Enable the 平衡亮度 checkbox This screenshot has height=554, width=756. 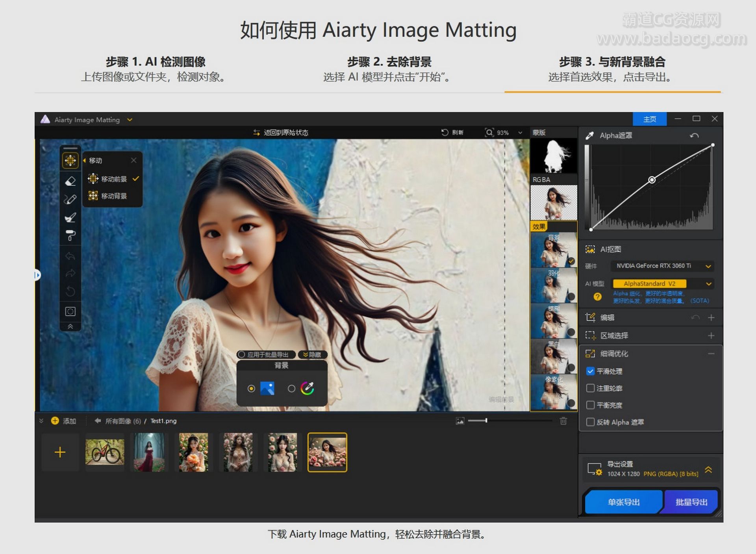pyautogui.click(x=590, y=405)
